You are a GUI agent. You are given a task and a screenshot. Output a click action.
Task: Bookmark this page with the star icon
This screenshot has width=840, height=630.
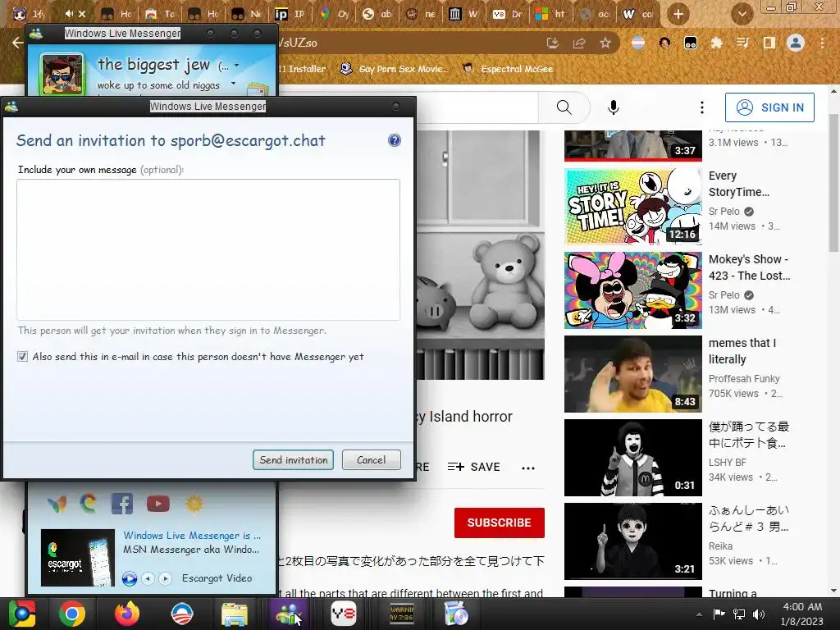(x=605, y=43)
